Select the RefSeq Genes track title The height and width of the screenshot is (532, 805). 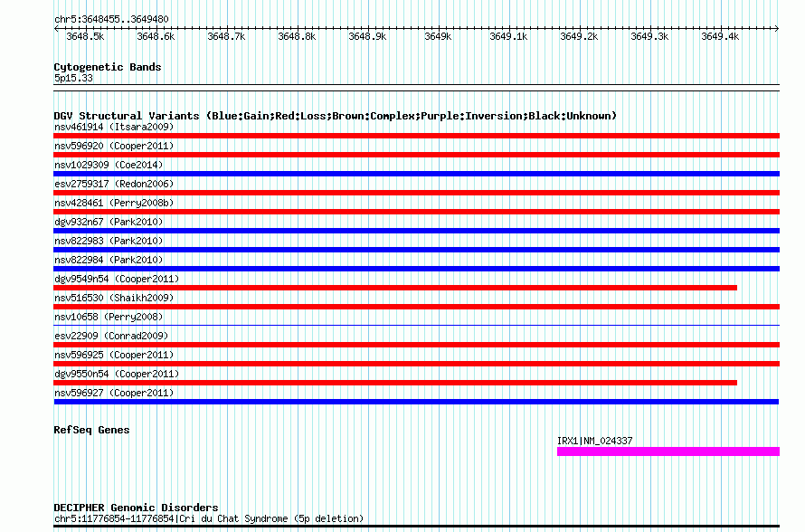91,430
